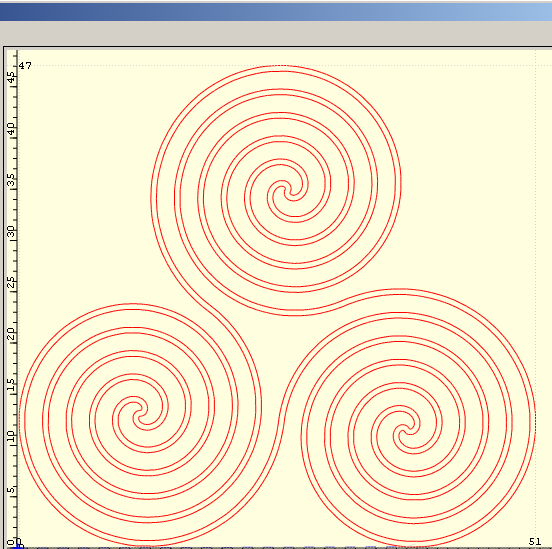
Task: Click the 15 mark on vertical ruler
Action: click(12, 385)
